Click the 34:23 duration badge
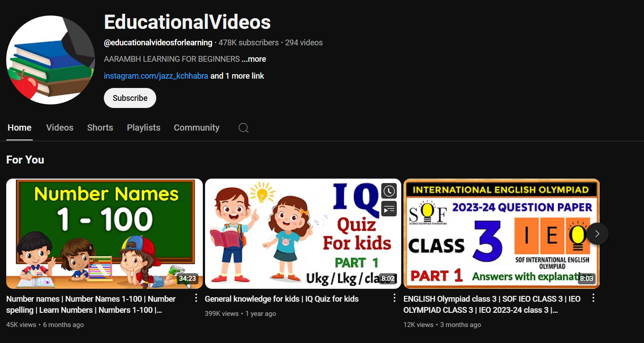Viewport: 644px width, 343px height. point(187,279)
